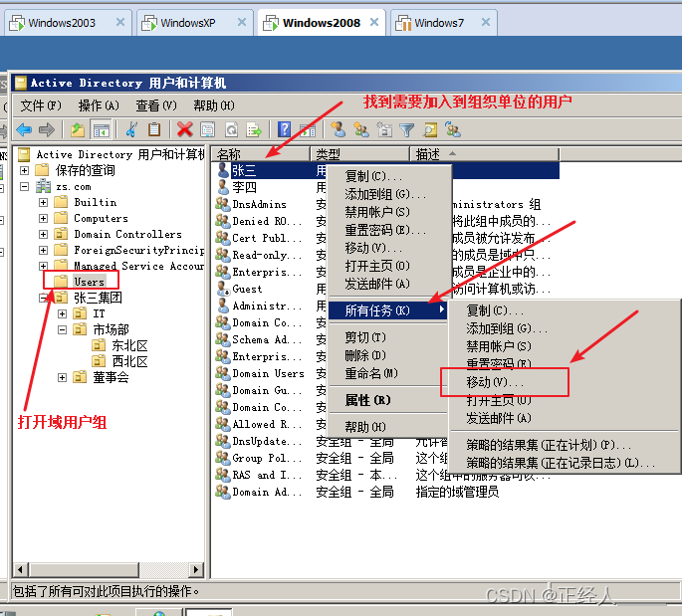This screenshot has width=682, height=616.
Task: Click the Back arrow toolbar icon
Action: pos(24,129)
